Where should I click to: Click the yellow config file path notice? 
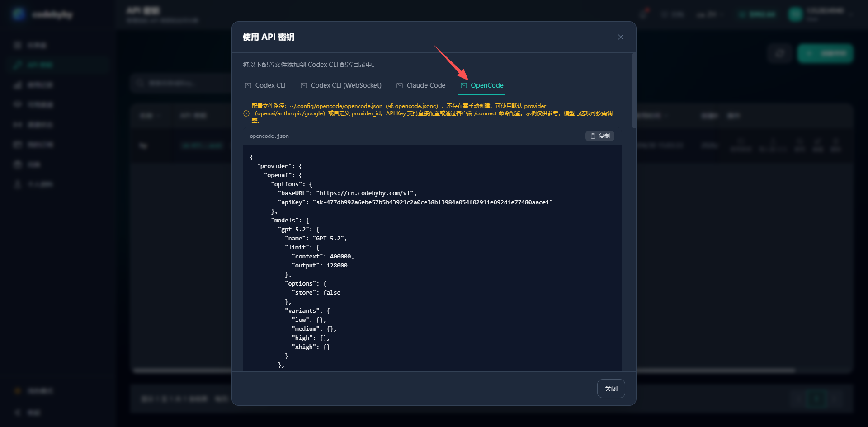pos(432,113)
